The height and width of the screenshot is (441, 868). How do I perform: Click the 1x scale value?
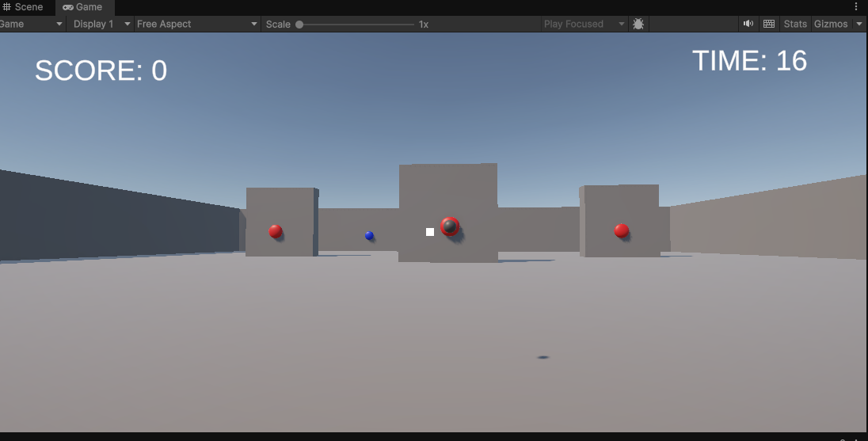click(x=424, y=25)
